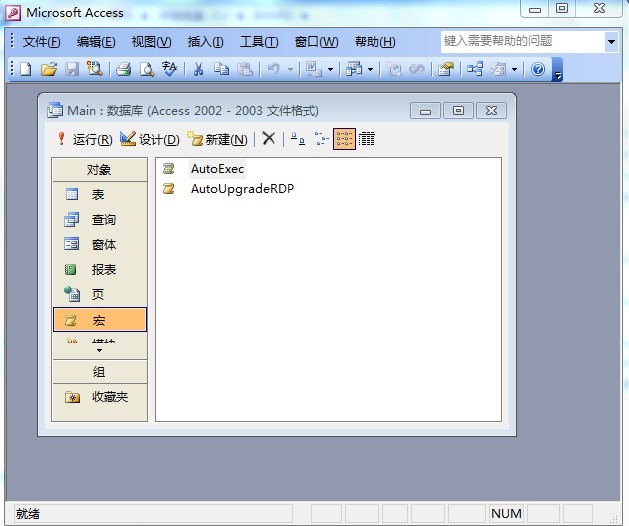Image resolution: width=629 pixels, height=526 pixels.
Task: Open the OfficeLinks dropdown arrow
Action: coord(330,70)
